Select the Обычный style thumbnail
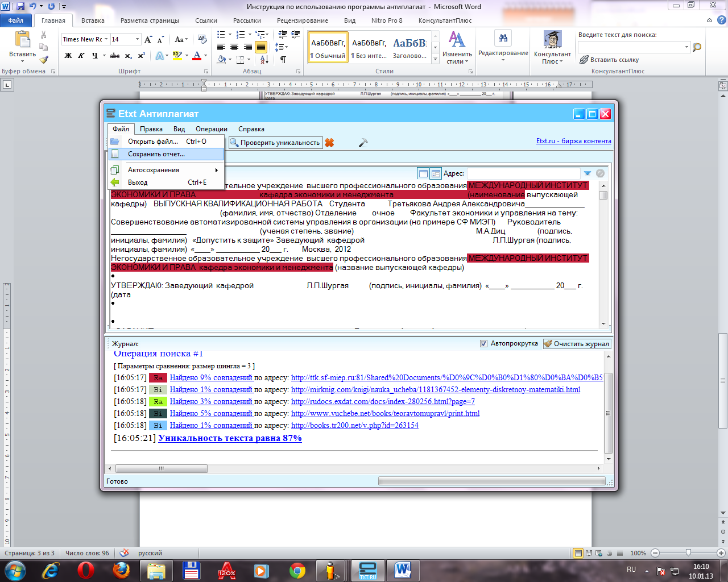Image resolution: width=728 pixels, height=582 pixels. (x=328, y=46)
